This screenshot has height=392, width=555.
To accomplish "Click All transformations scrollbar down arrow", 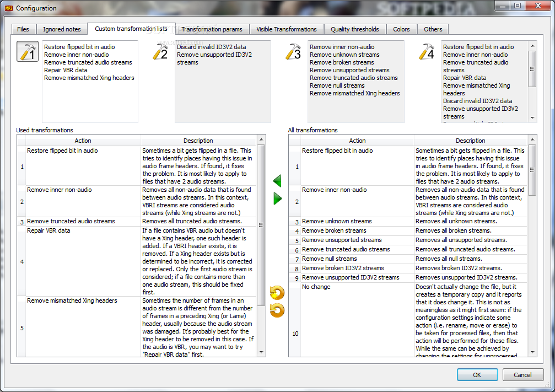I will click(532, 352).
